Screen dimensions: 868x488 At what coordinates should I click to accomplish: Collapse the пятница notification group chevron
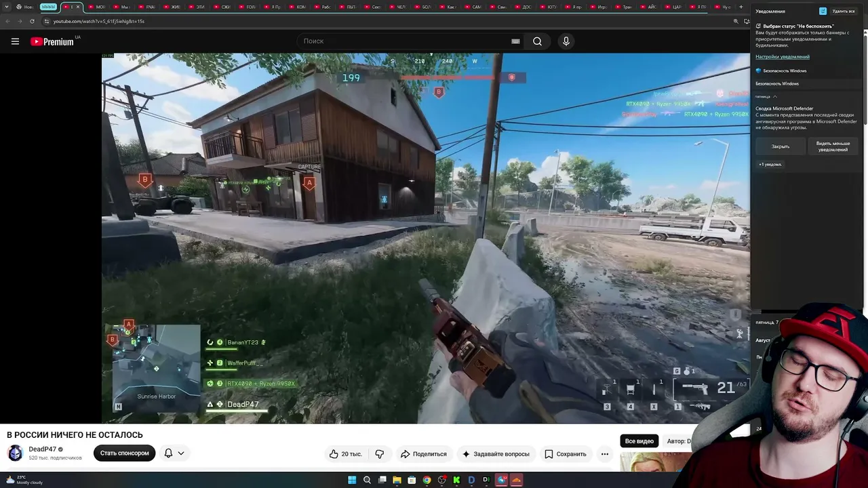coord(775,96)
